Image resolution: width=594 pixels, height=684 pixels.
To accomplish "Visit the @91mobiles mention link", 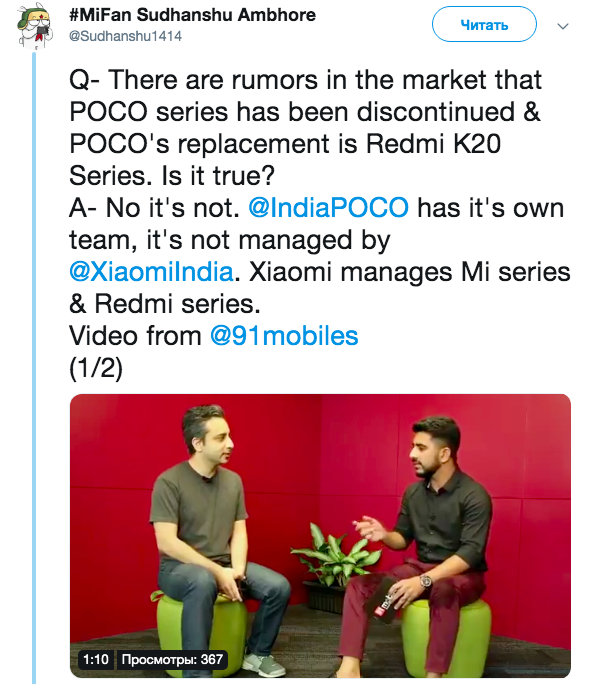I will [x=284, y=336].
